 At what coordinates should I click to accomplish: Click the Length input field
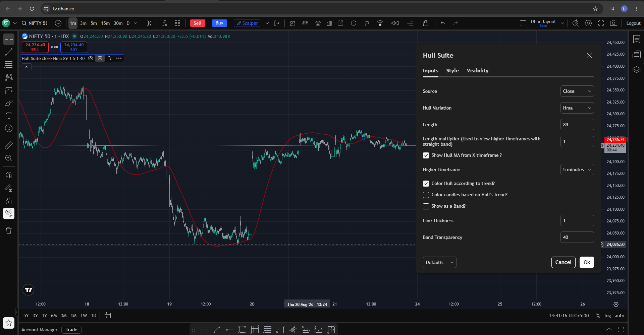tap(577, 125)
